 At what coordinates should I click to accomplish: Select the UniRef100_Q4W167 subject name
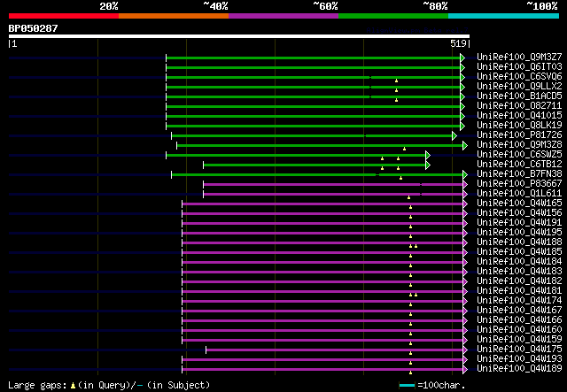(519, 311)
